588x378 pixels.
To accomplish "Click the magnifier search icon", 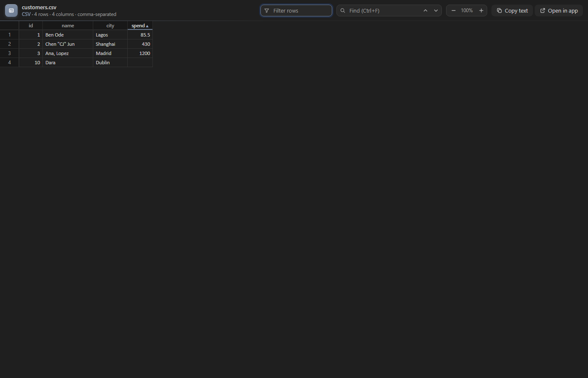I will (343, 10).
